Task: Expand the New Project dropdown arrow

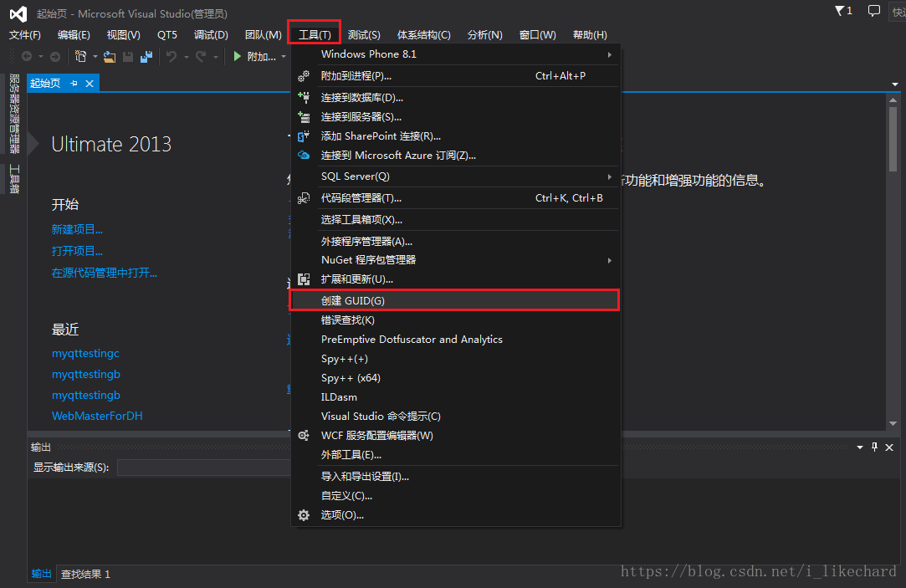Action: click(x=95, y=57)
